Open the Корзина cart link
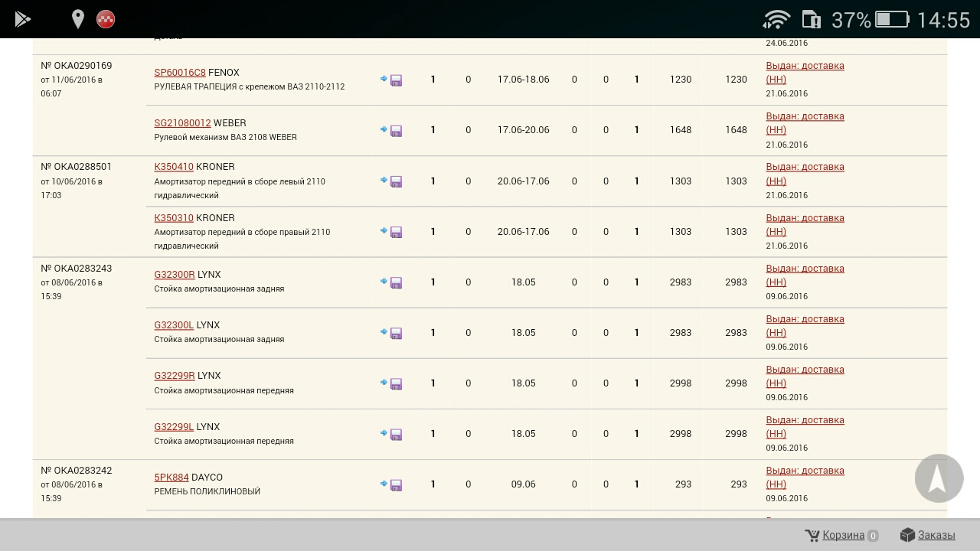The image size is (980, 551). (843, 535)
